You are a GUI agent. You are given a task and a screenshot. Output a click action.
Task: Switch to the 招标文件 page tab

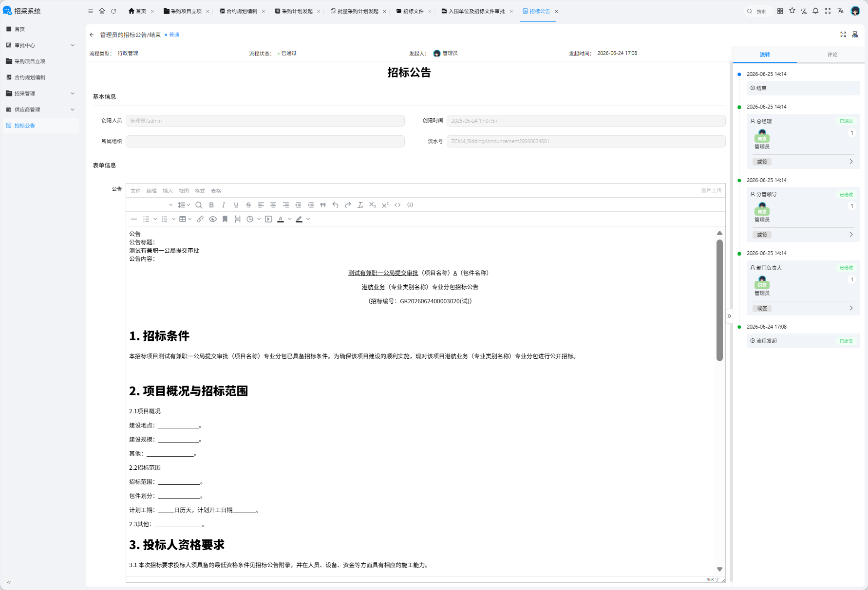[x=414, y=11]
